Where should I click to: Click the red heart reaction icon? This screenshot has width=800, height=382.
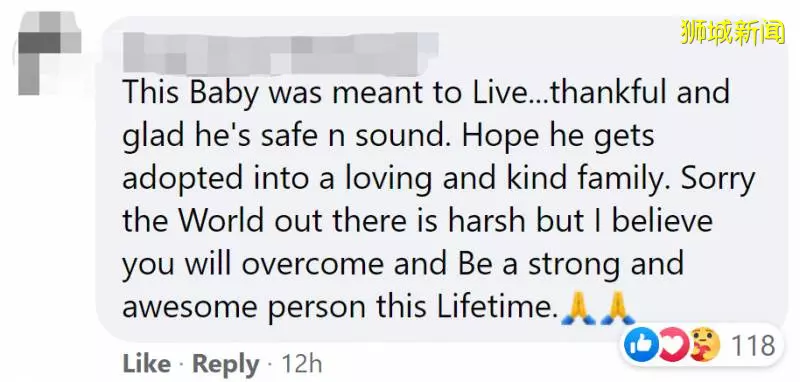pyautogui.click(x=672, y=345)
